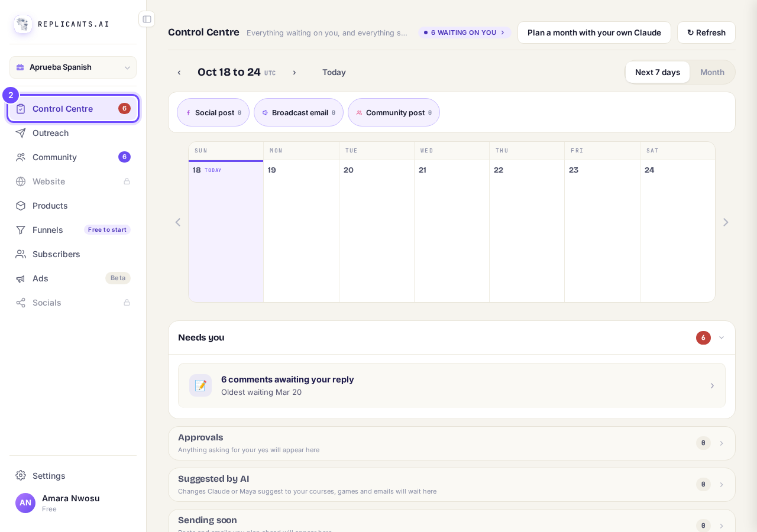This screenshot has width=757, height=532.
Task: Click the Replicants.AI logo icon
Action: coord(23,24)
